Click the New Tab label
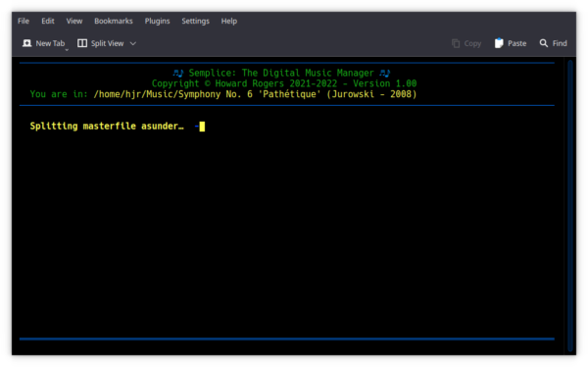The image size is (588, 367). (x=50, y=43)
